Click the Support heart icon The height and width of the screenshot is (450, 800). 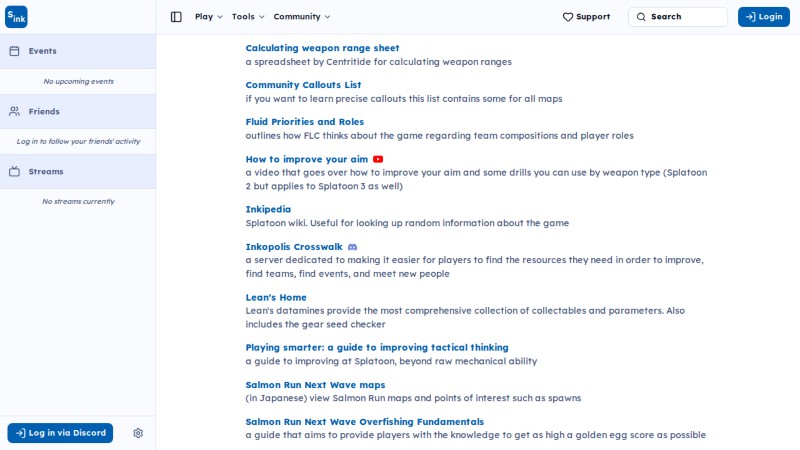[x=568, y=17]
